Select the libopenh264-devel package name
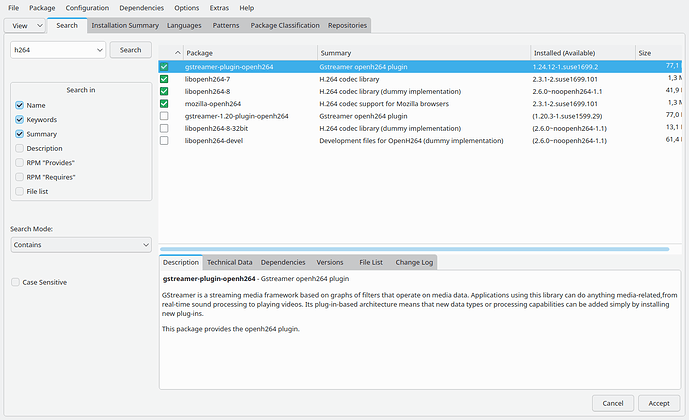The image size is (689, 420). (214, 141)
